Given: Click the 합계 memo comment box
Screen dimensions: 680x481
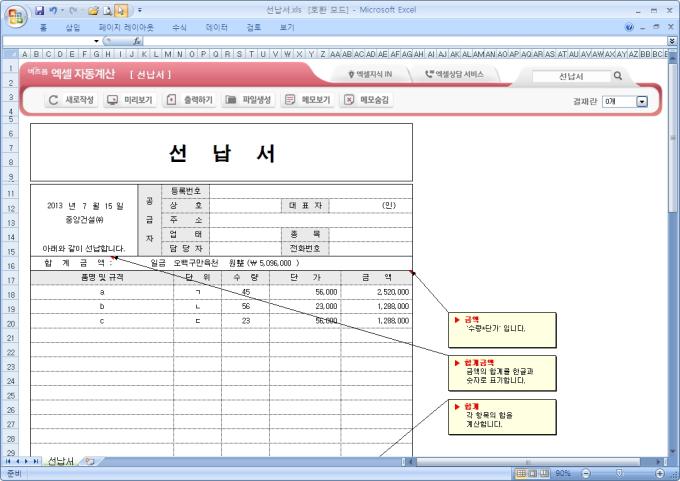Looking at the screenshot, I should tap(502, 417).
